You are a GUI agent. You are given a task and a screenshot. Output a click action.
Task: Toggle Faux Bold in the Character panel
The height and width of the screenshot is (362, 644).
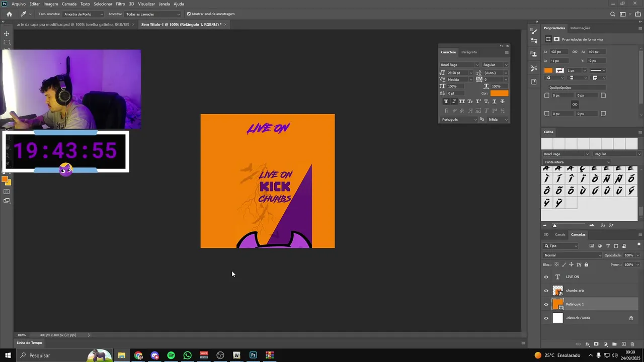(x=446, y=102)
